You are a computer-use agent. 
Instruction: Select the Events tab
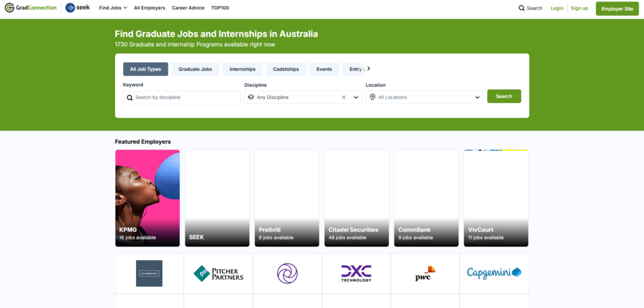pyautogui.click(x=324, y=69)
